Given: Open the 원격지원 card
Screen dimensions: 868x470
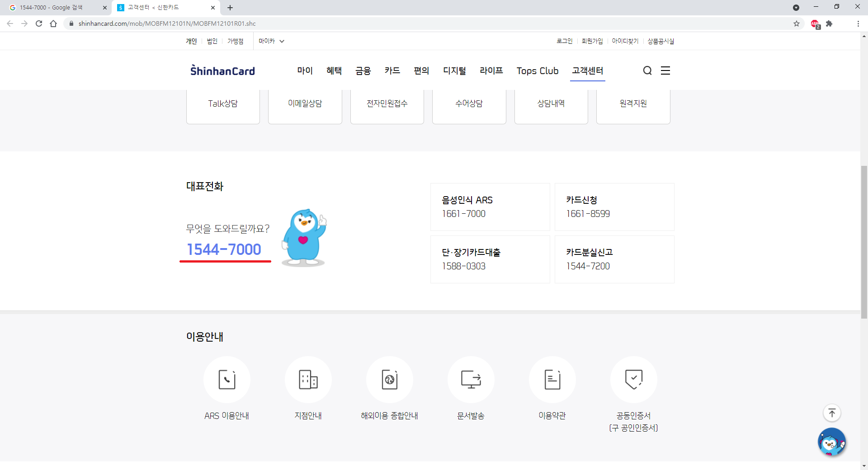Looking at the screenshot, I should point(633,107).
